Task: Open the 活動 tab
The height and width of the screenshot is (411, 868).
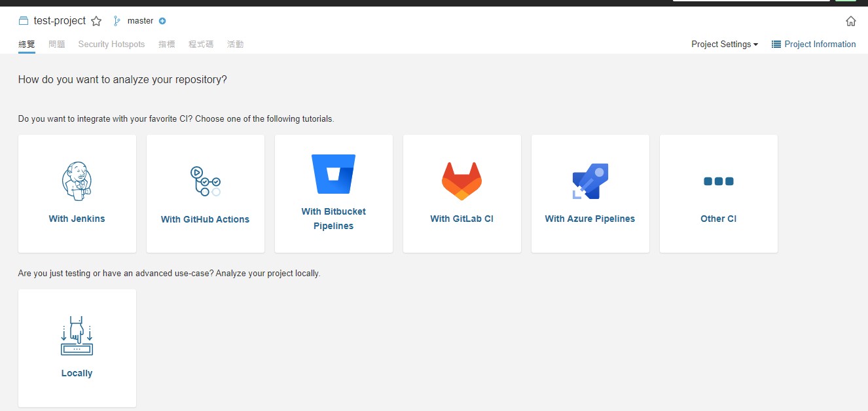Action: pyautogui.click(x=235, y=45)
